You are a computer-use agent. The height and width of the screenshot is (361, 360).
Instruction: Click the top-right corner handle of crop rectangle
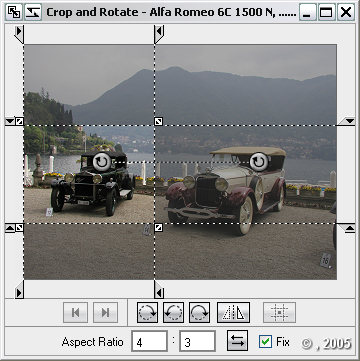click(159, 122)
